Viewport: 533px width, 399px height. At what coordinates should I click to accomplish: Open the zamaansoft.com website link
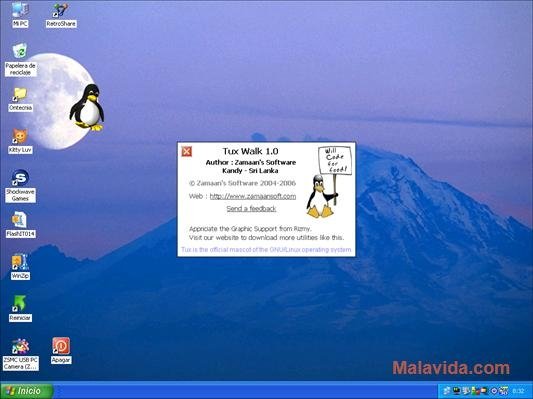point(253,196)
